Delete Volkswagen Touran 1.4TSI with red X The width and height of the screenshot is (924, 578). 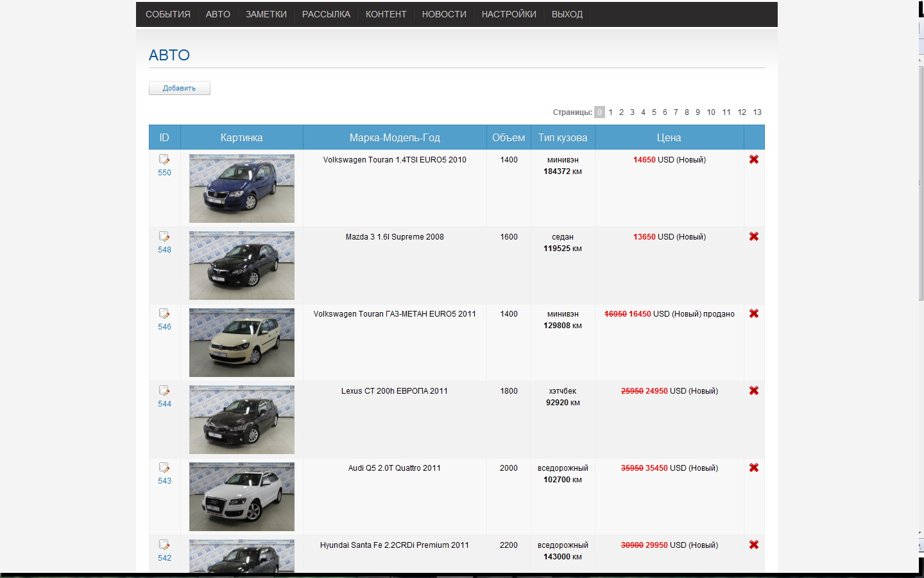pos(754,159)
